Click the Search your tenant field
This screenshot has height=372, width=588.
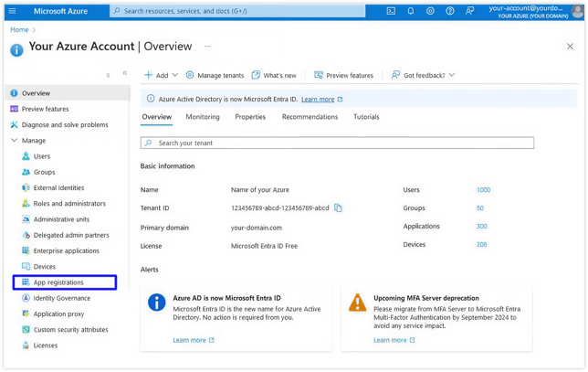click(337, 143)
